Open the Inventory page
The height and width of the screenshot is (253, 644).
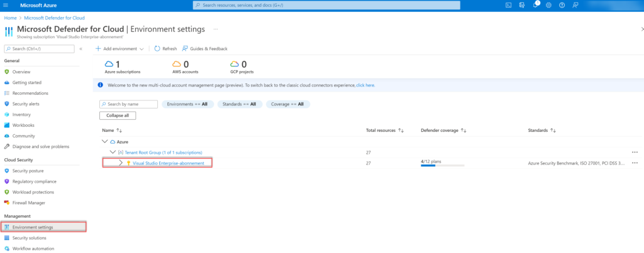coord(21,114)
